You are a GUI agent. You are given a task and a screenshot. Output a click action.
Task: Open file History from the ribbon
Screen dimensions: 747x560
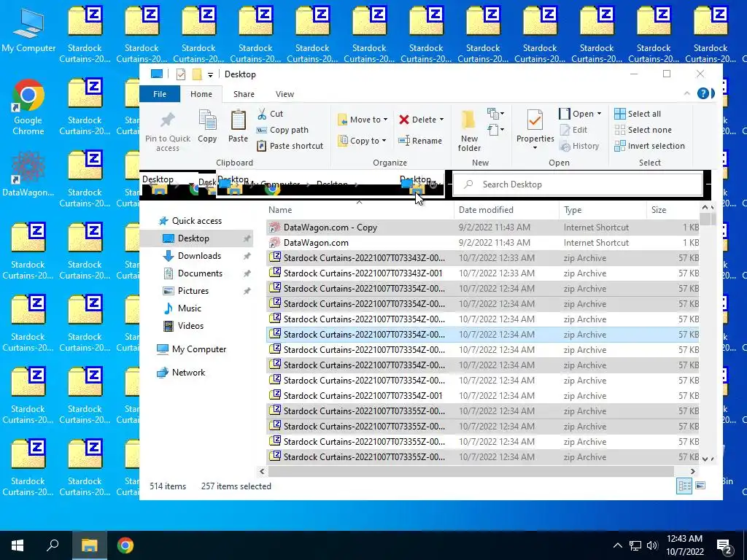[579, 146]
